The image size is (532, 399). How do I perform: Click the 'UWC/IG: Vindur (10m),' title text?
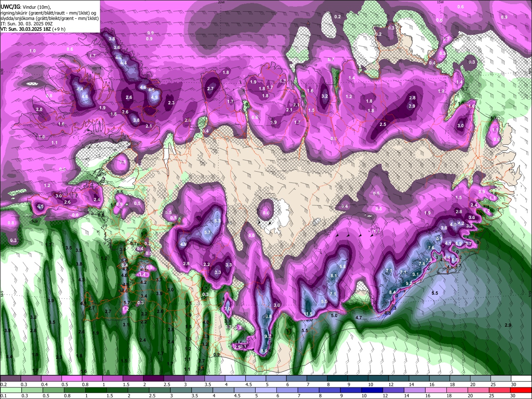[26, 7]
